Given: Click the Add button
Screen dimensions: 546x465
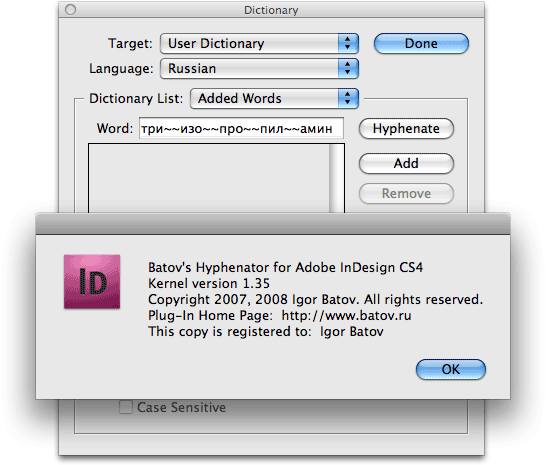Looking at the screenshot, I should (406, 163).
